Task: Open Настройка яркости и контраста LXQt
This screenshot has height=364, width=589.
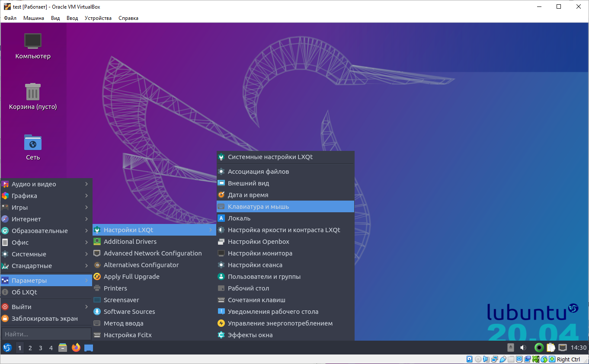Action: point(285,230)
